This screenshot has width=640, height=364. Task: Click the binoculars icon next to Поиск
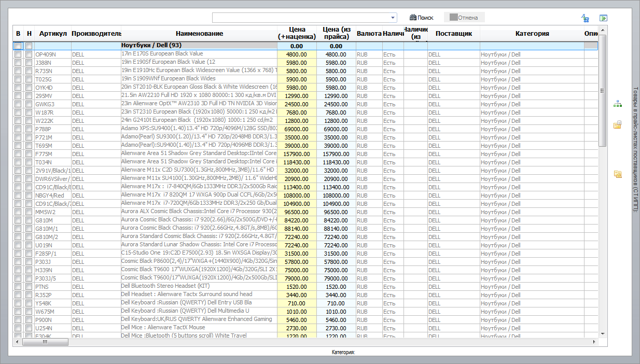coord(413,18)
